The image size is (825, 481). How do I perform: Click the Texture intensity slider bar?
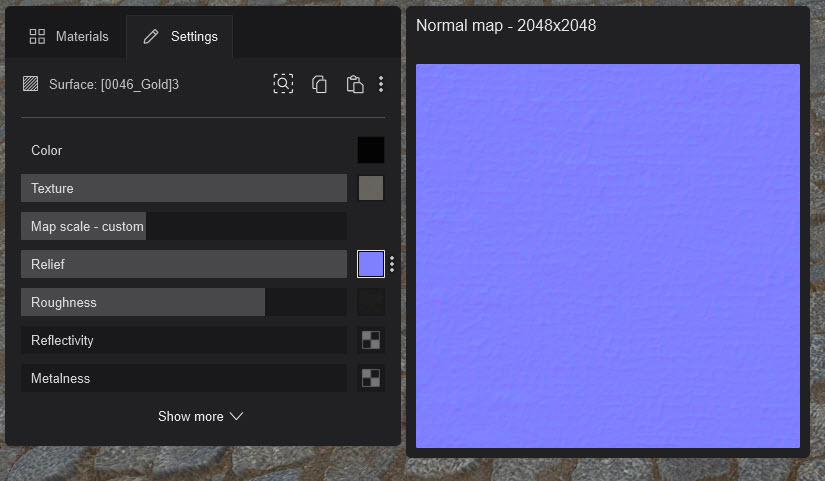pyautogui.click(x=184, y=188)
